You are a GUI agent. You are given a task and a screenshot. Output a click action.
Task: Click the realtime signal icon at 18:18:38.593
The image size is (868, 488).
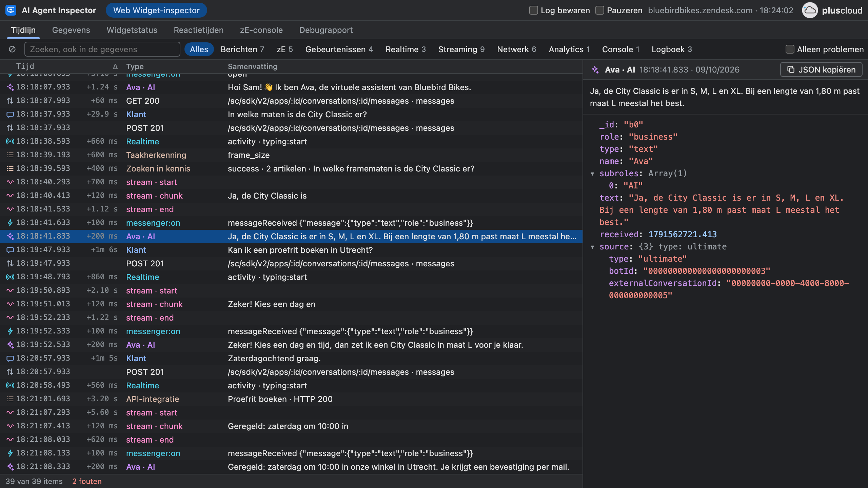(x=10, y=141)
